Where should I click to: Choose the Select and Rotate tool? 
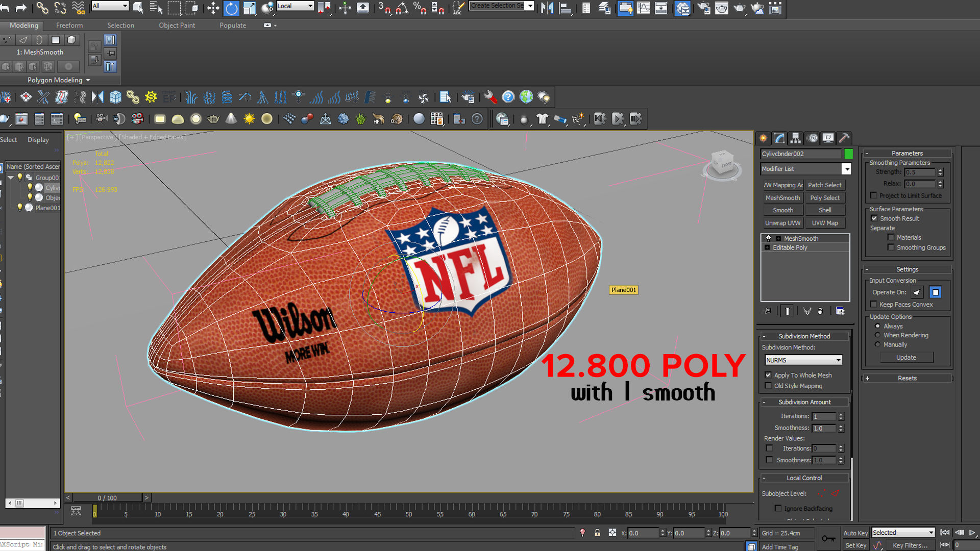(x=231, y=8)
